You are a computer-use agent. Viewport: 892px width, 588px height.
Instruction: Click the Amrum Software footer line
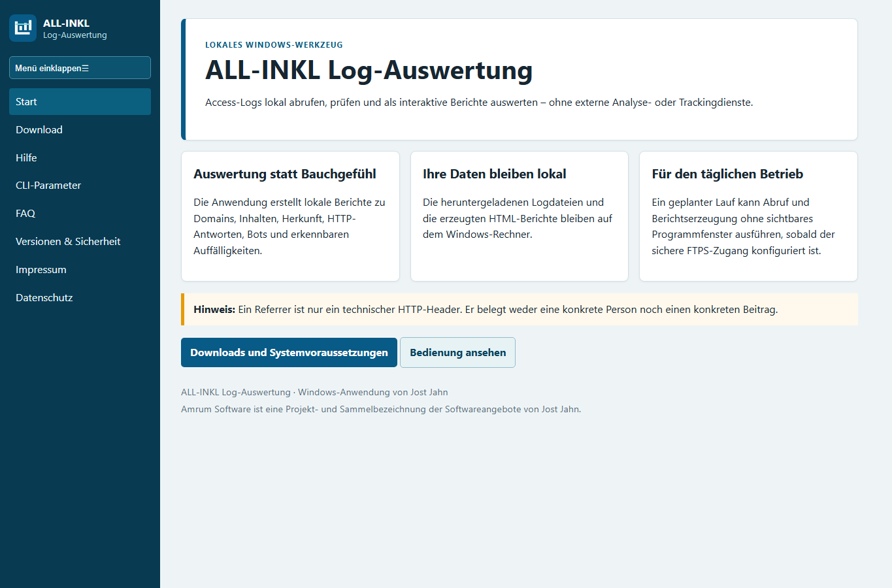coord(381,410)
